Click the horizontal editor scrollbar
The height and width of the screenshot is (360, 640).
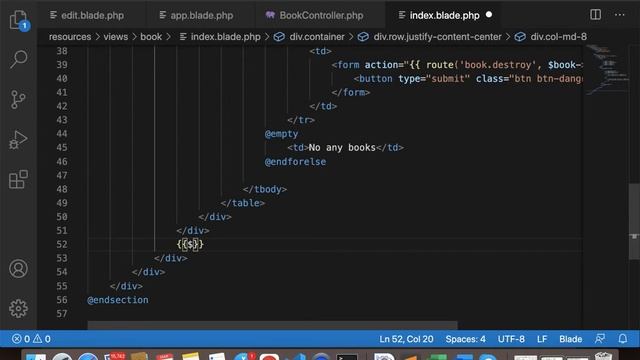[273, 325]
